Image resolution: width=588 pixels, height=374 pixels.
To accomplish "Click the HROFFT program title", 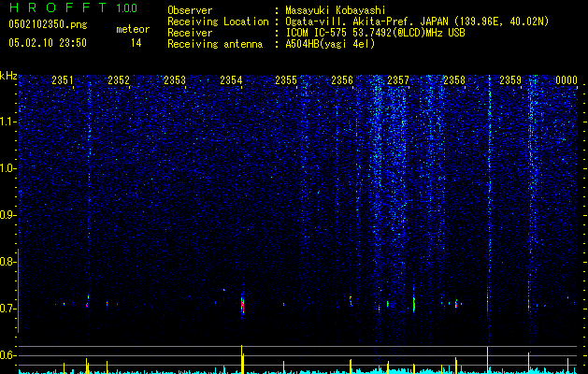I will pyautogui.click(x=57, y=7).
